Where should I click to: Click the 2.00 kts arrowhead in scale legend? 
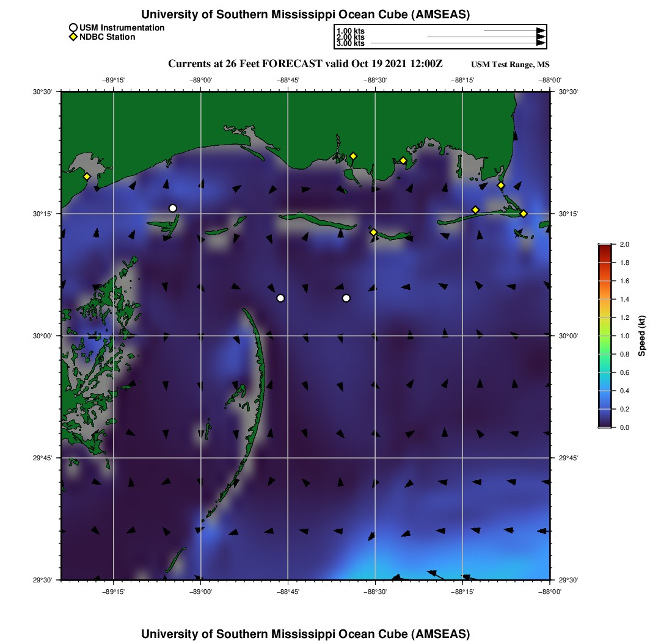[541, 37]
